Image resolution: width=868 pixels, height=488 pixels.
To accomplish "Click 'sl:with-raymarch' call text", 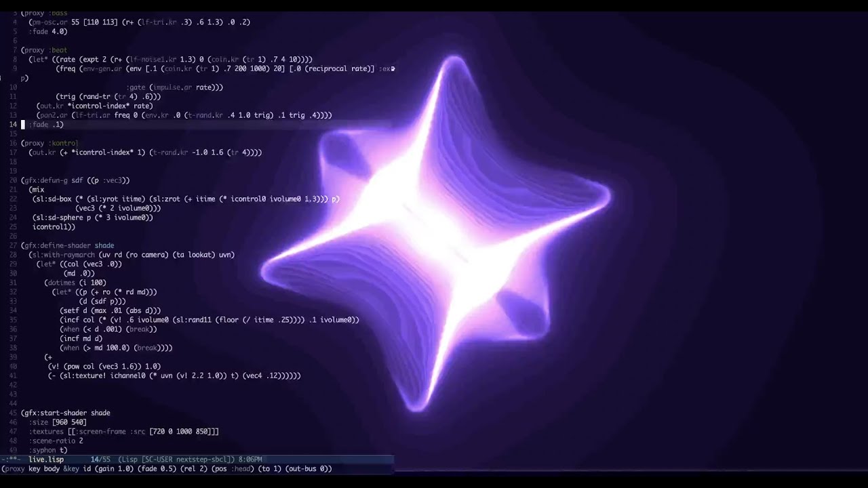I will (x=64, y=255).
